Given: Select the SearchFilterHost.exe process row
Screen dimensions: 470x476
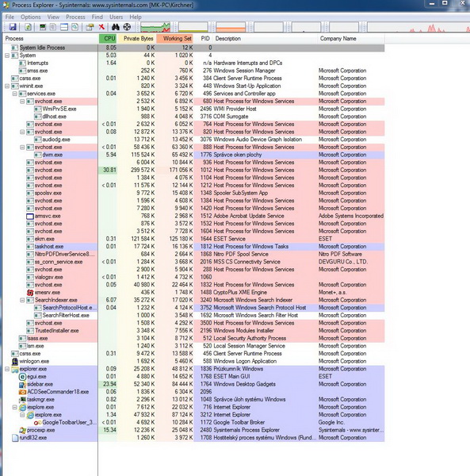Looking at the screenshot, I should [x=193, y=316].
